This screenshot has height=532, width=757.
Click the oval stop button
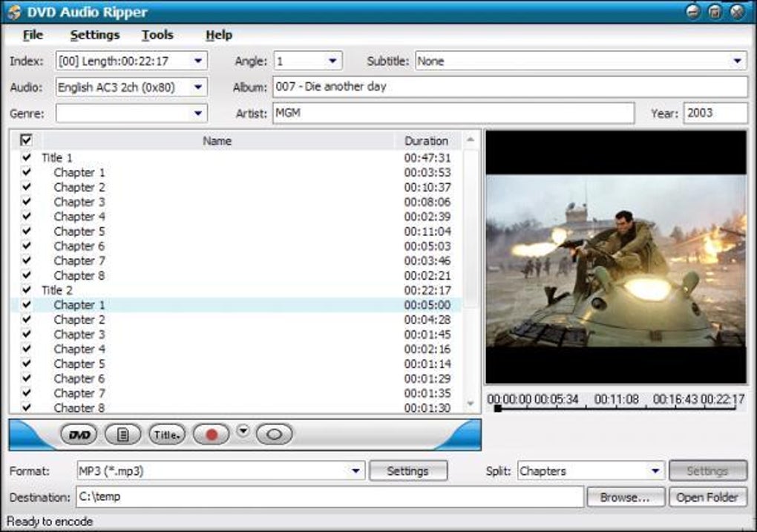(x=274, y=435)
